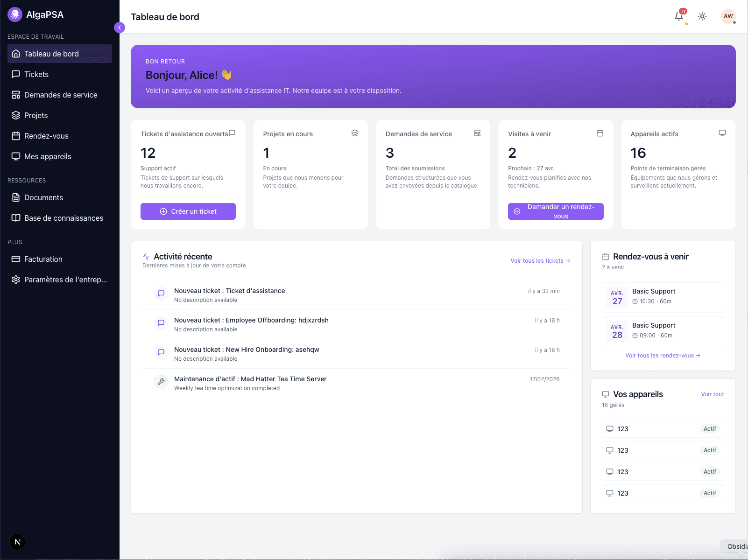Open Basic Support appointment on AVR. 27

click(x=663, y=297)
